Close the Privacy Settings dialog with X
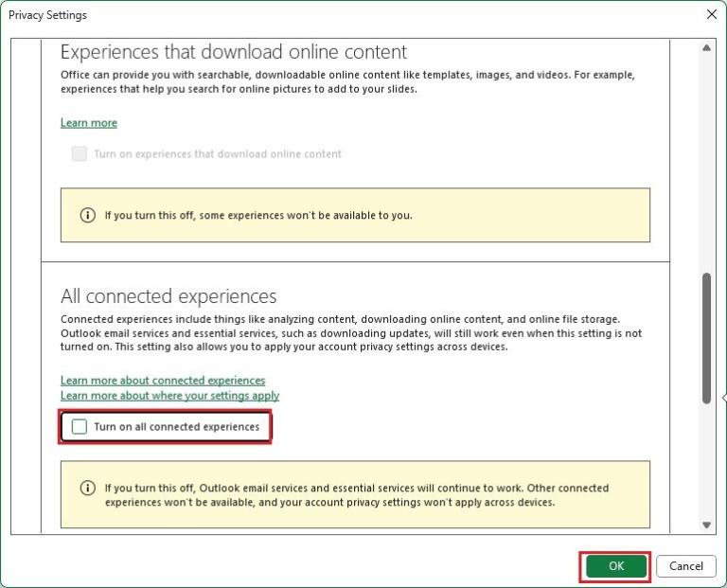Viewport: 727px width, 588px height. coord(711,14)
